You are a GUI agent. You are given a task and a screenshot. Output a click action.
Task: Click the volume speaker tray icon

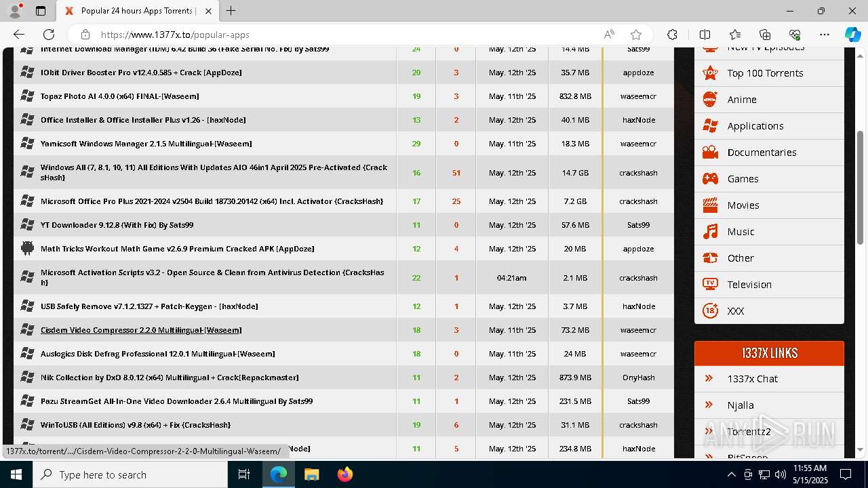click(780, 474)
